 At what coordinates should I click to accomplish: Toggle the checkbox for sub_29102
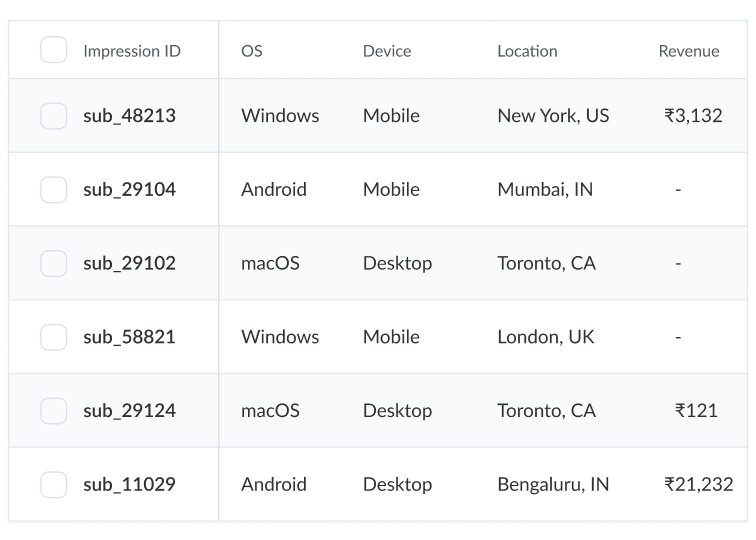54,263
